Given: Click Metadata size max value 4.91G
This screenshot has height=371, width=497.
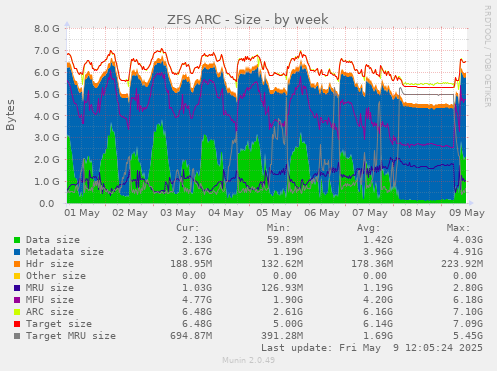Looking at the screenshot, I should pos(468,252).
